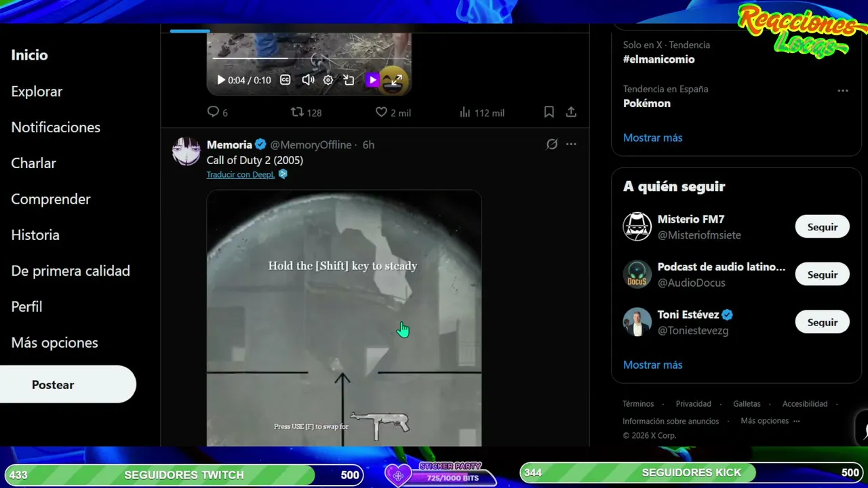
Task: Toggle closed captions on the video
Action: click(285, 80)
